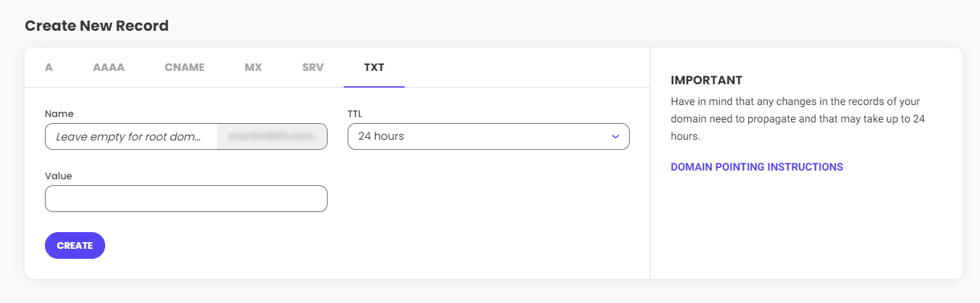Click the TTL field label
The height and width of the screenshot is (303, 980).
pos(354,114)
